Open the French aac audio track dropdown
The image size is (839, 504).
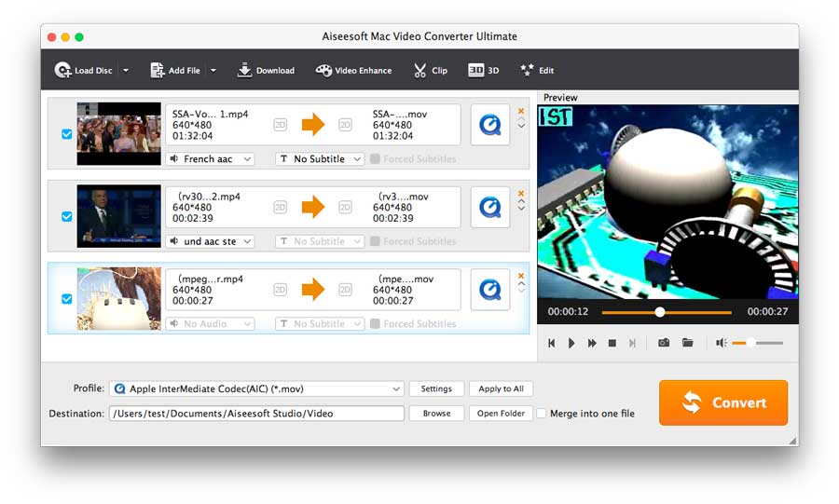tap(211, 158)
